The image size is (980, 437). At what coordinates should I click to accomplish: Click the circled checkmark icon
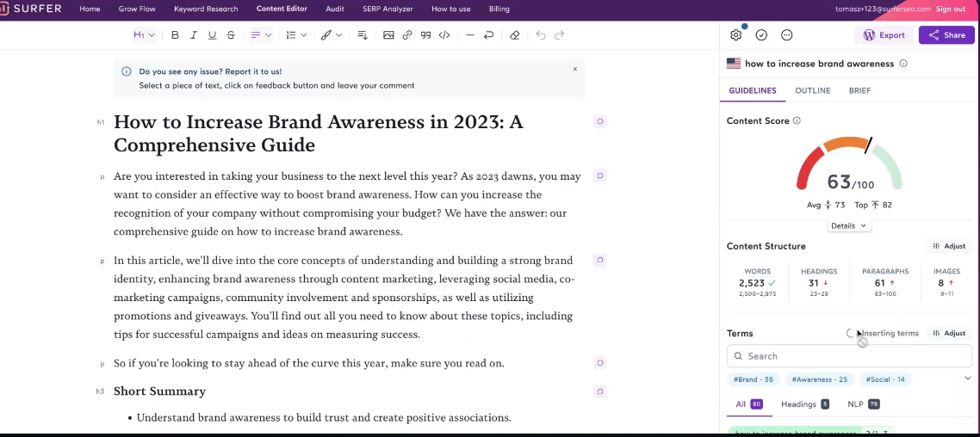tap(761, 35)
